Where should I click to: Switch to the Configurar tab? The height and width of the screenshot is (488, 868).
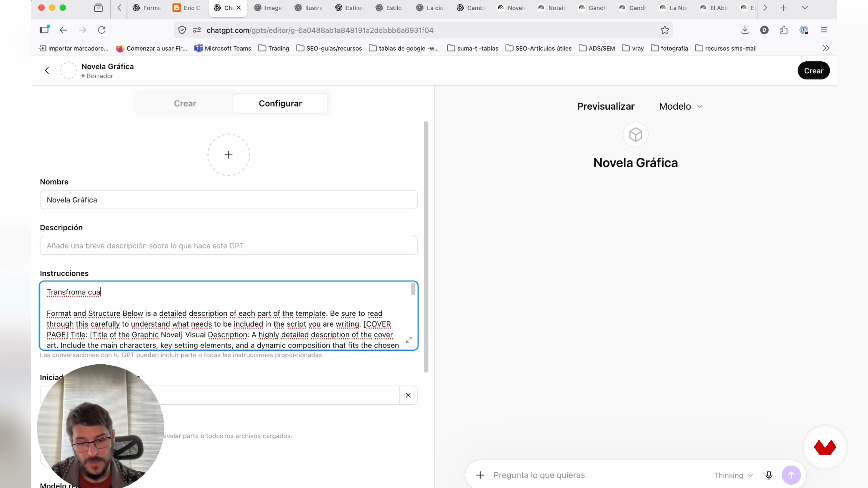(280, 103)
